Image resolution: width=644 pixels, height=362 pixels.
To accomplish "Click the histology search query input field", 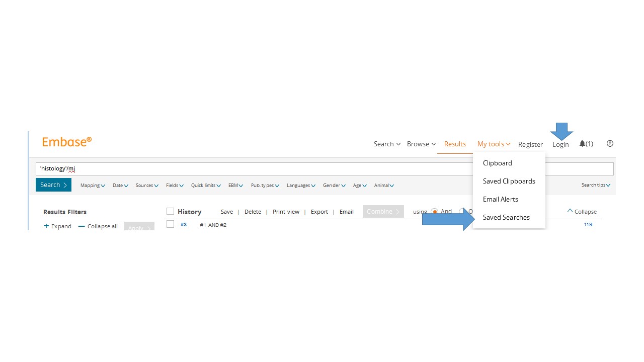I will 201,168.
